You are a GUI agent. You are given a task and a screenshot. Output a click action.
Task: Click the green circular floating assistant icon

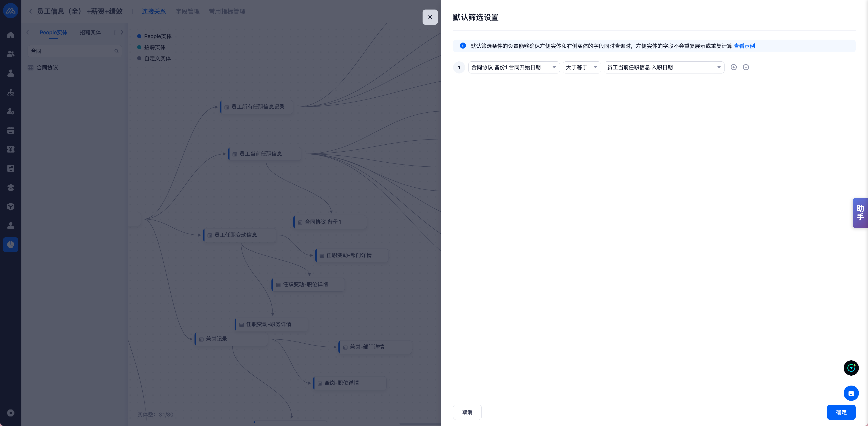coord(851,368)
